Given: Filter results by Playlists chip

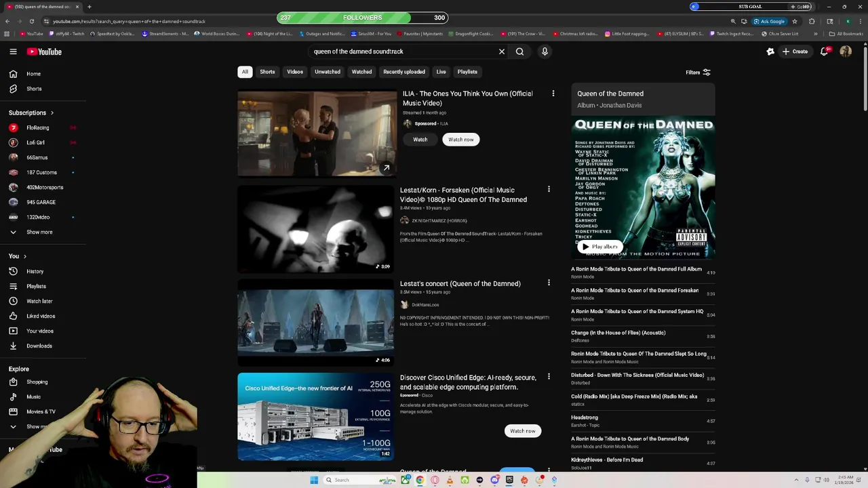Looking at the screenshot, I should coord(467,72).
